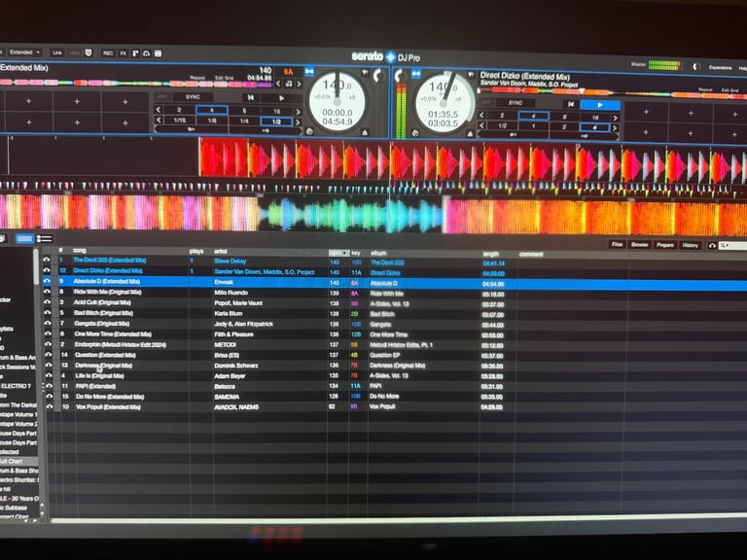Image resolution: width=747 pixels, height=560 pixels.
Task: Jump right deck to previous track start
Action: 571,104
